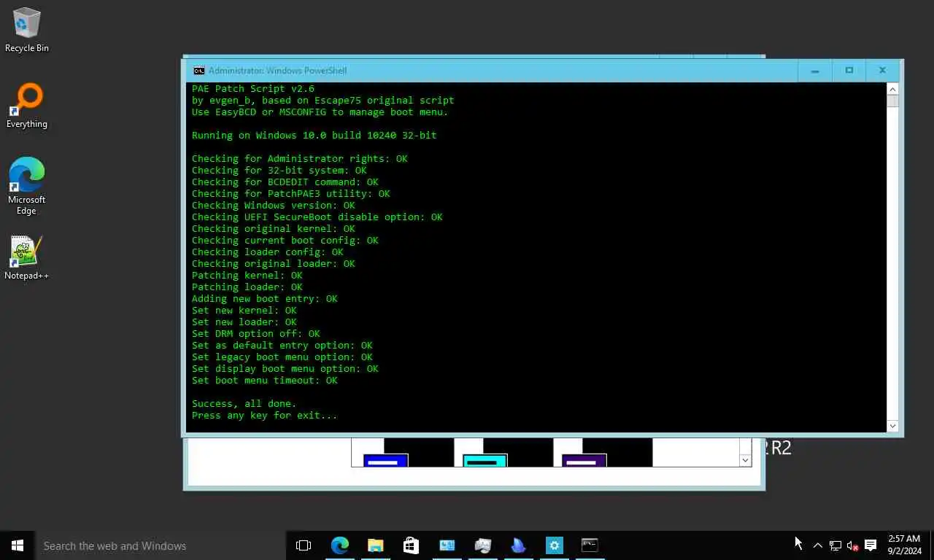Select the blue color scheme thumbnail behind PowerShell

coord(385,460)
